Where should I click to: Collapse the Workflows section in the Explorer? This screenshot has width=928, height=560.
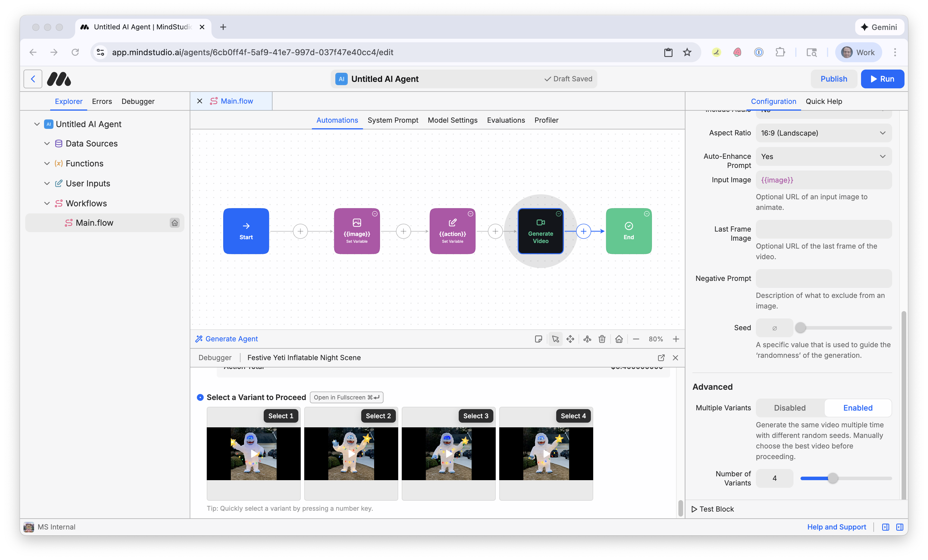[47, 203]
